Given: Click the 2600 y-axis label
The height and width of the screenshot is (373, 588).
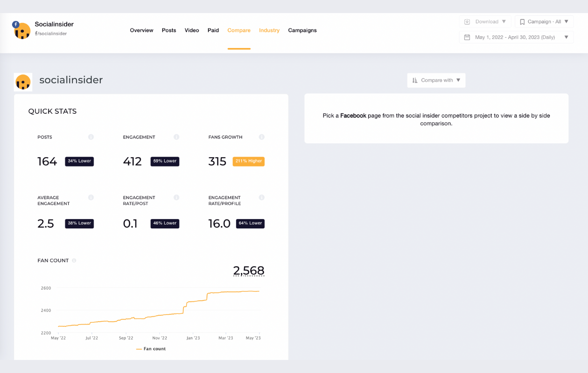Looking at the screenshot, I should 46,288.
